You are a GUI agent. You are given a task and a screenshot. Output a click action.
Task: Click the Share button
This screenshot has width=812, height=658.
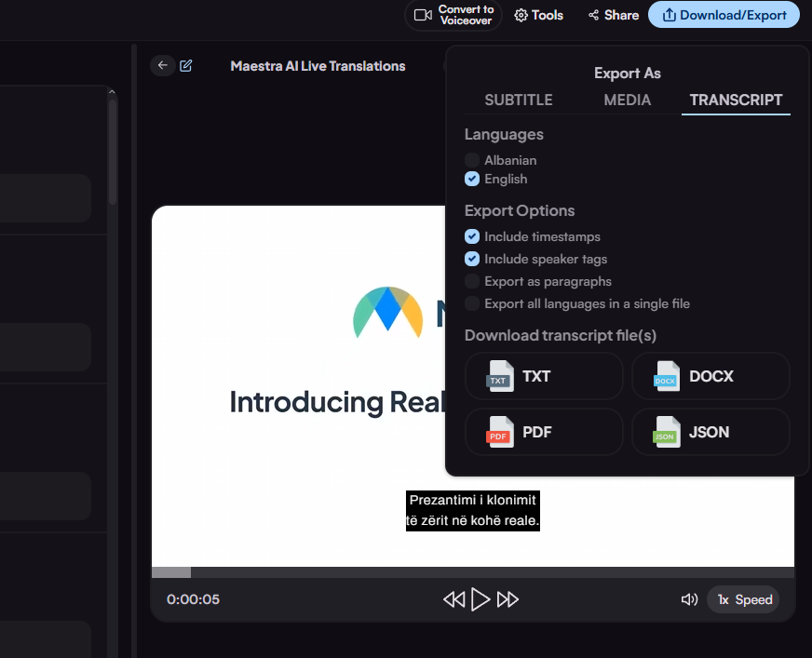point(613,15)
